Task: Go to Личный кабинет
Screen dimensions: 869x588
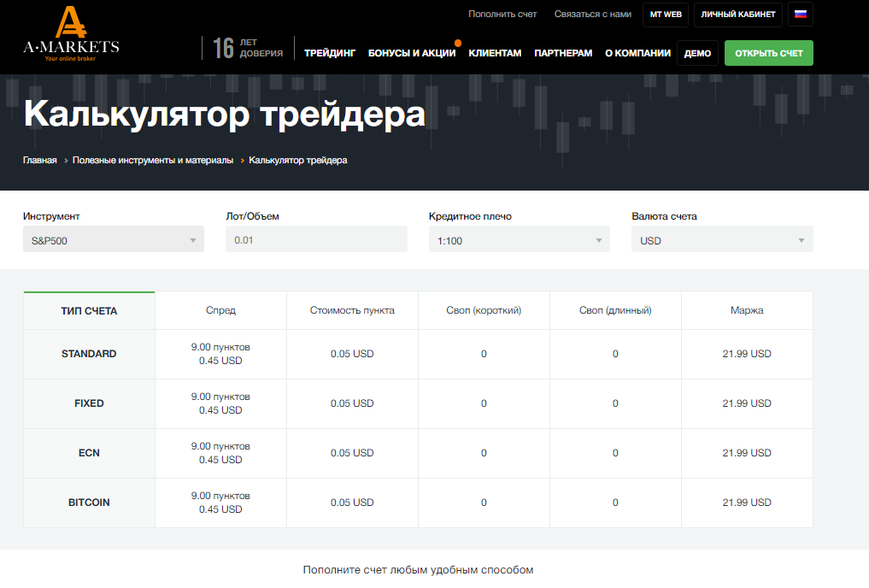Action: [x=738, y=15]
